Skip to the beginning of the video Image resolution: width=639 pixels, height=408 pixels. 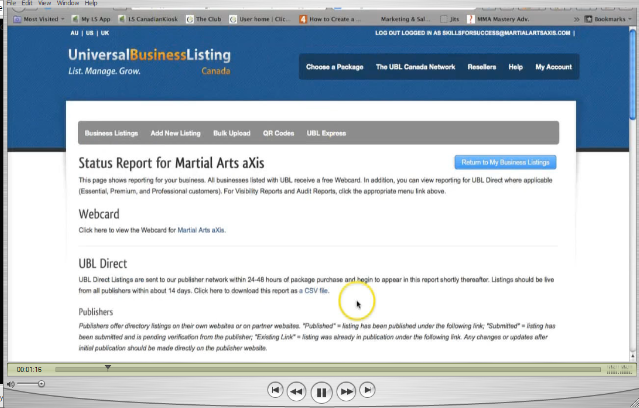click(x=275, y=390)
